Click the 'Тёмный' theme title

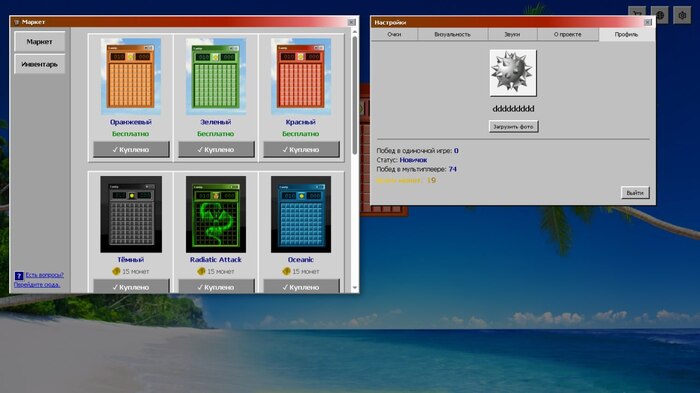click(x=131, y=259)
